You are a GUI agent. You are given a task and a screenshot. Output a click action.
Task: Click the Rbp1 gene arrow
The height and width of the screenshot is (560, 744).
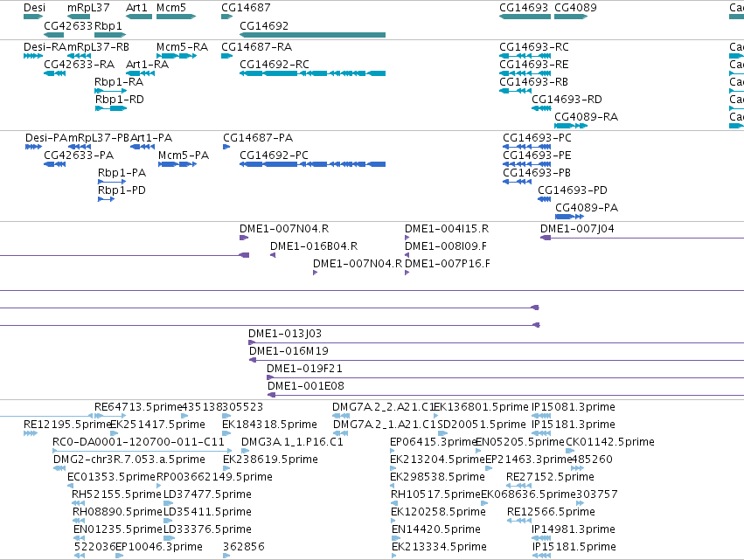[110, 35]
